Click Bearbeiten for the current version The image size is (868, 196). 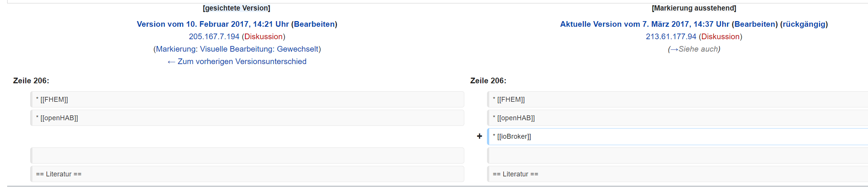[x=755, y=24]
